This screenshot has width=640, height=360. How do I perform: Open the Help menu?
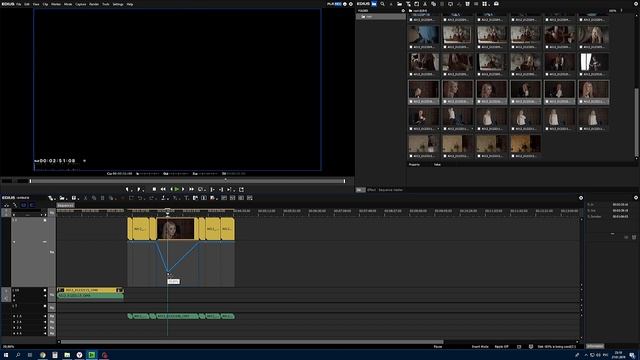130,4
